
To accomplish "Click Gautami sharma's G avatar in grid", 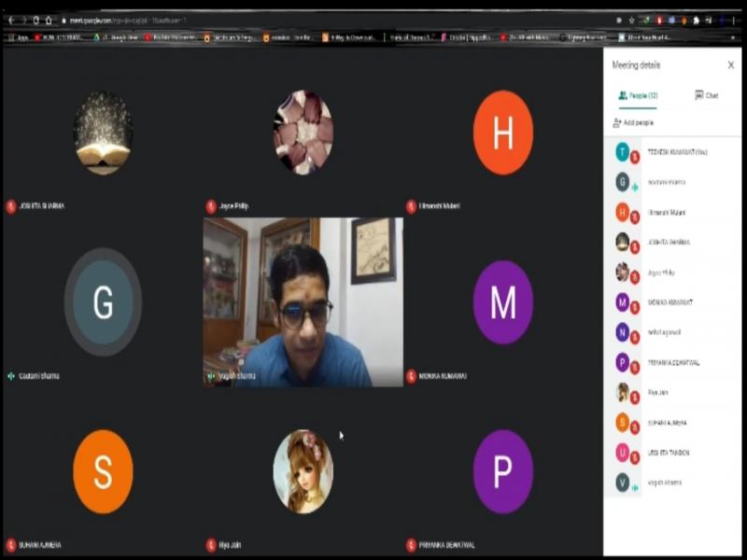I will click(103, 302).
